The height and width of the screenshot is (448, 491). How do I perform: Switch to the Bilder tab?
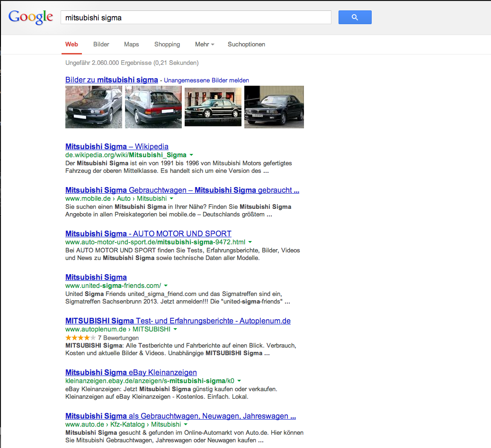pyautogui.click(x=101, y=45)
